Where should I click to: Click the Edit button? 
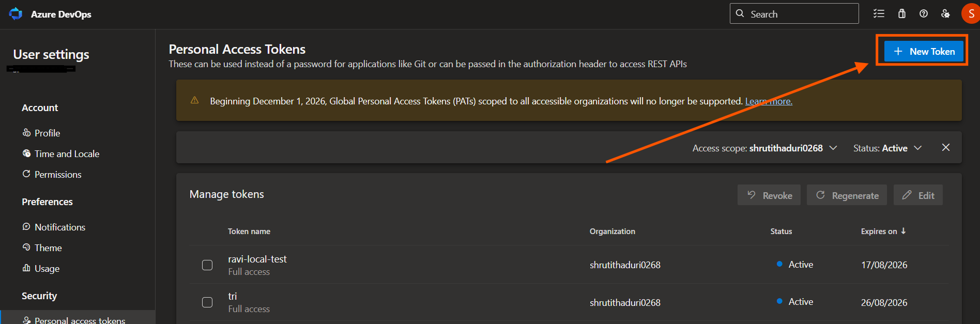(x=918, y=195)
